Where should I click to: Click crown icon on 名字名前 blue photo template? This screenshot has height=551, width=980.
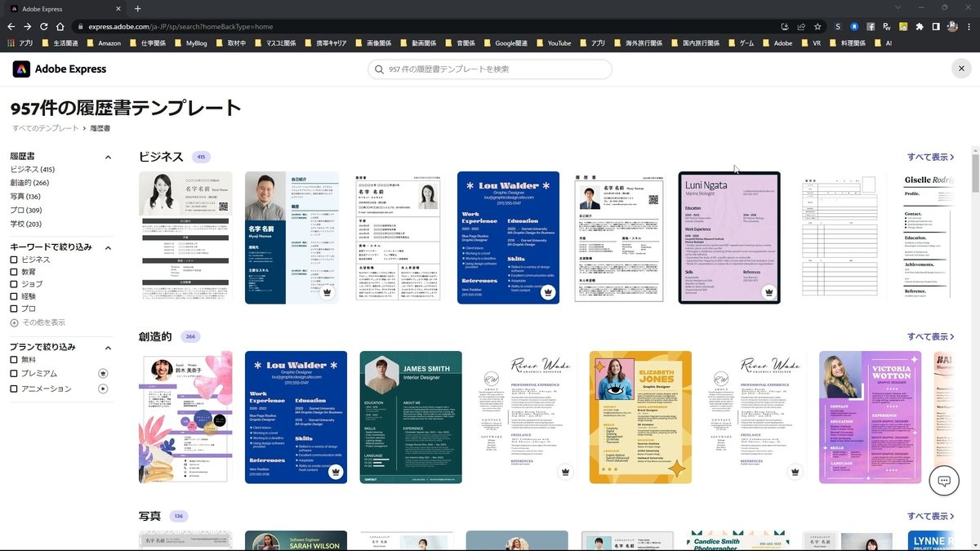coord(327,292)
